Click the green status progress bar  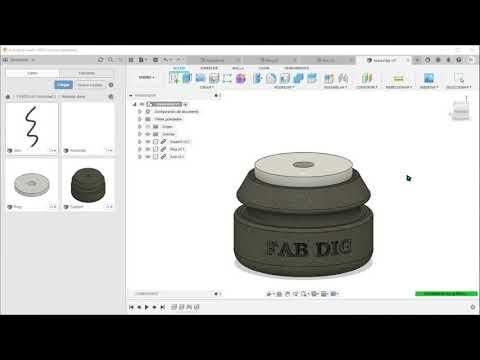(x=446, y=294)
